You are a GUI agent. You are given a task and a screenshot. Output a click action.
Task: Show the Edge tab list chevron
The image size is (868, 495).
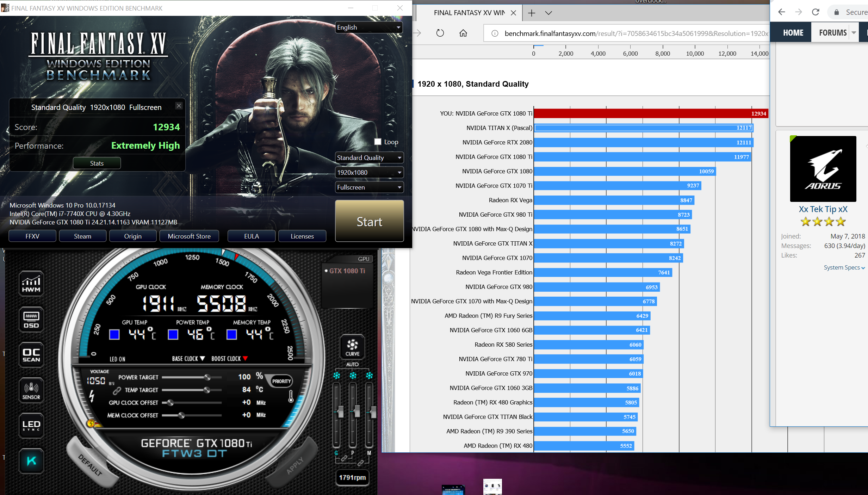point(548,13)
